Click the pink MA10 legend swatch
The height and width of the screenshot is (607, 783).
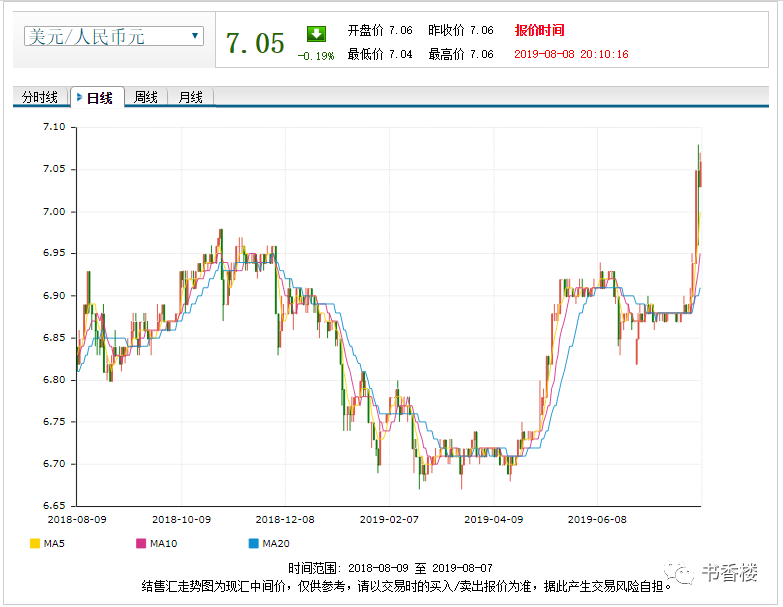click(141, 543)
